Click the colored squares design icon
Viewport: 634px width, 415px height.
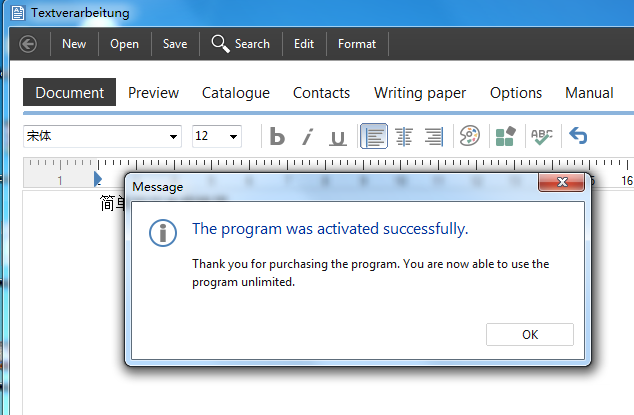coord(505,136)
